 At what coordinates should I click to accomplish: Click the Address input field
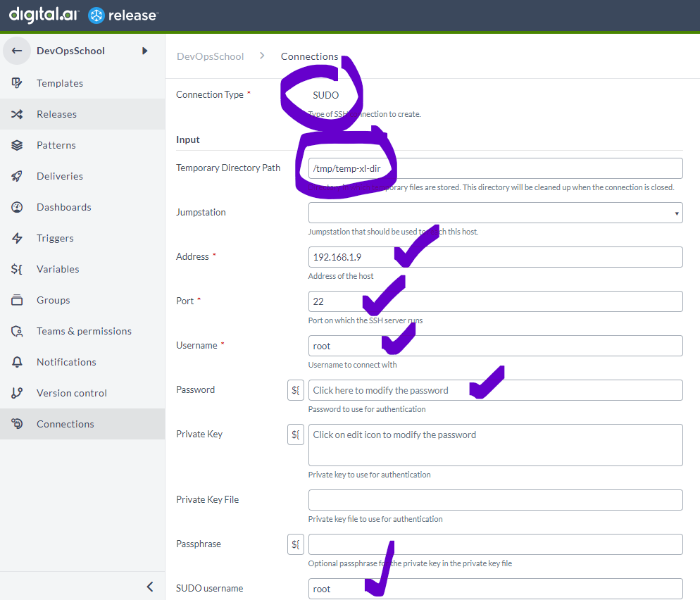495,257
